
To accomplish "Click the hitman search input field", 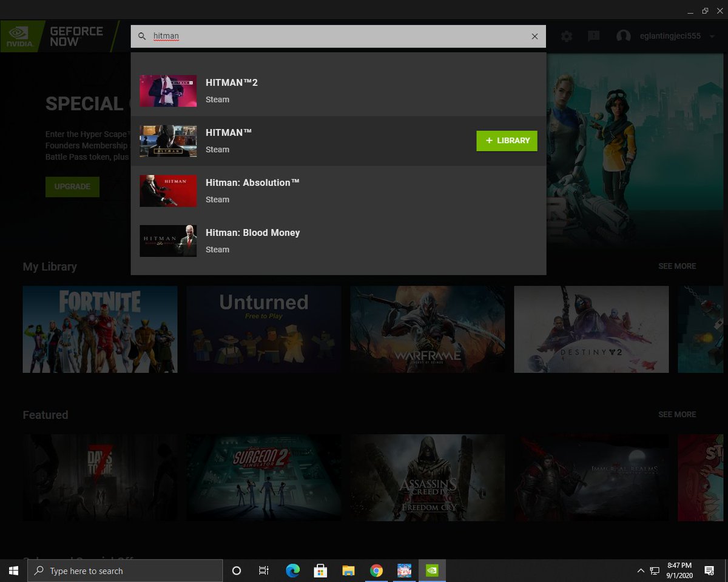I will [339, 36].
